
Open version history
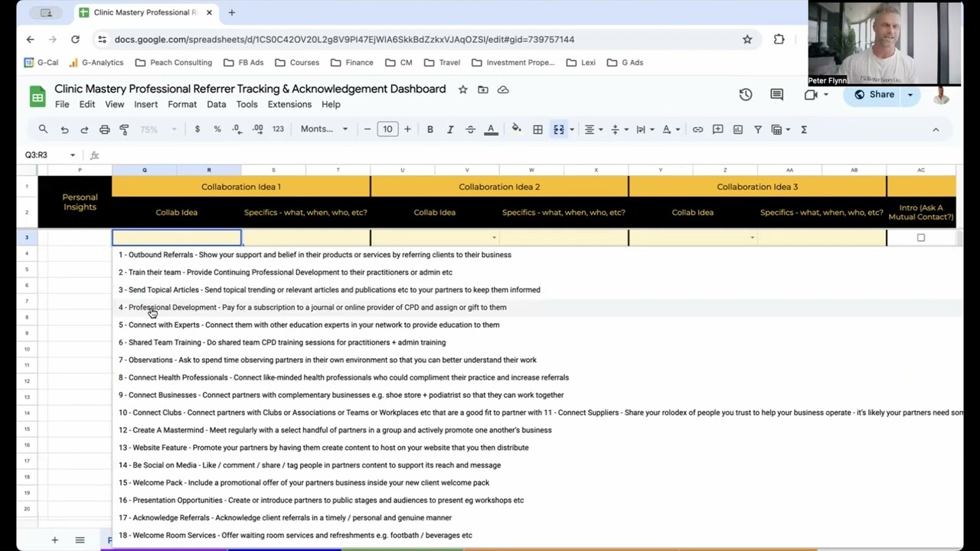coord(746,94)
